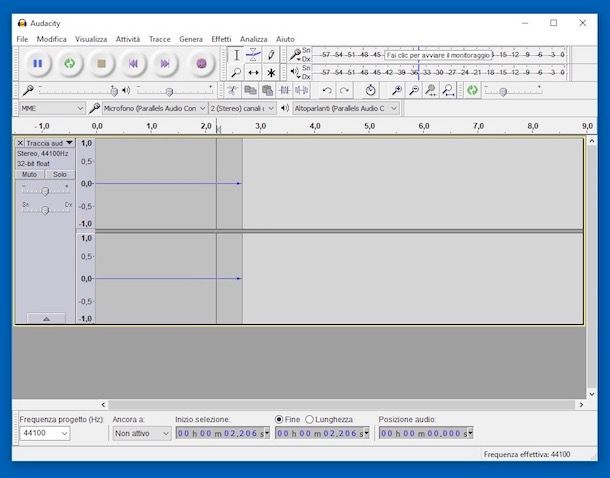Image resolution: width=610 pixels, height=478 pixels.
Task: Adjust the recording volume slider
Action: [114, 91]
